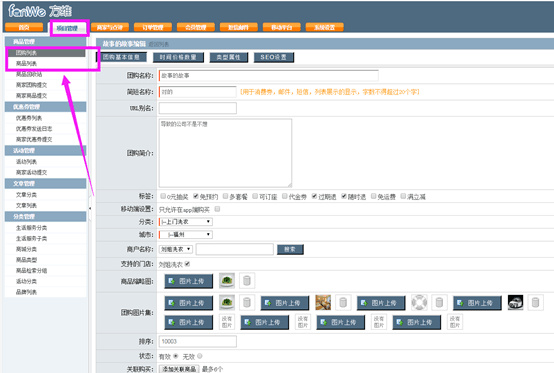Open the 分类 dropdown showing 上门洗衣

point(186,222)
